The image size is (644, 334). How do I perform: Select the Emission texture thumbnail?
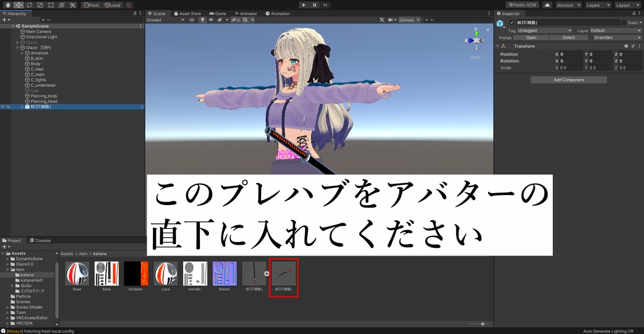(x=136, y=274)
